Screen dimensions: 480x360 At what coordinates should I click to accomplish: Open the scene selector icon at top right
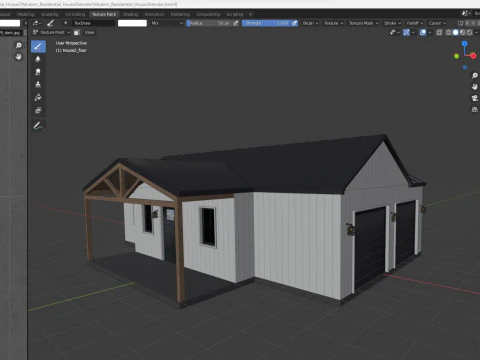pos(466,13)
